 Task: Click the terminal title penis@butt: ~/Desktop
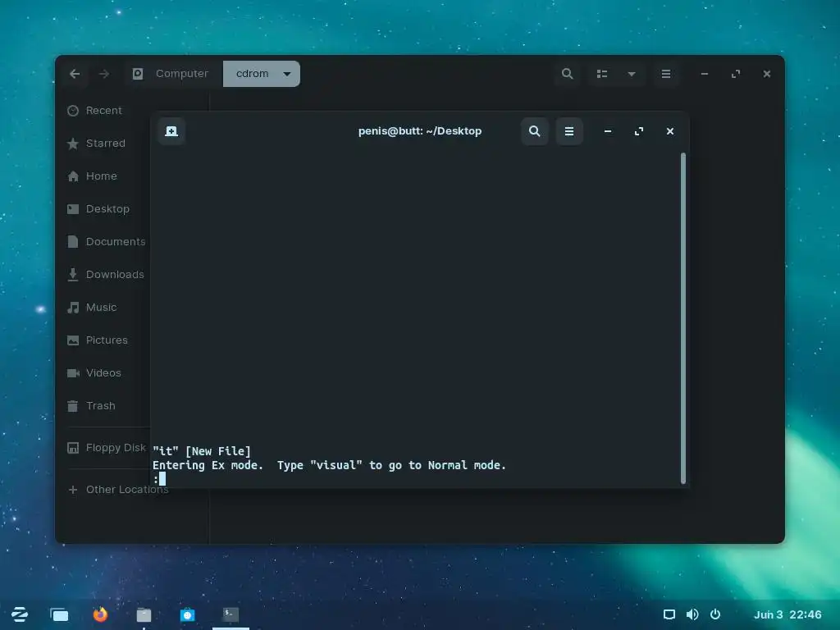420,131
